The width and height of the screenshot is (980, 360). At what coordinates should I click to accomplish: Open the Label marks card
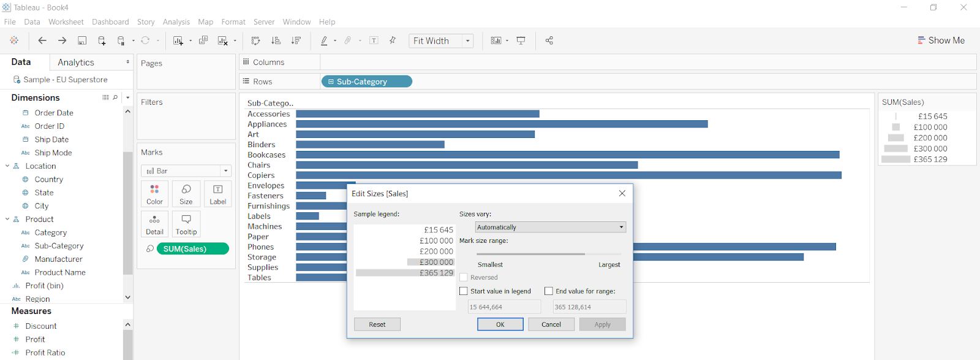(x=217, y=194)
